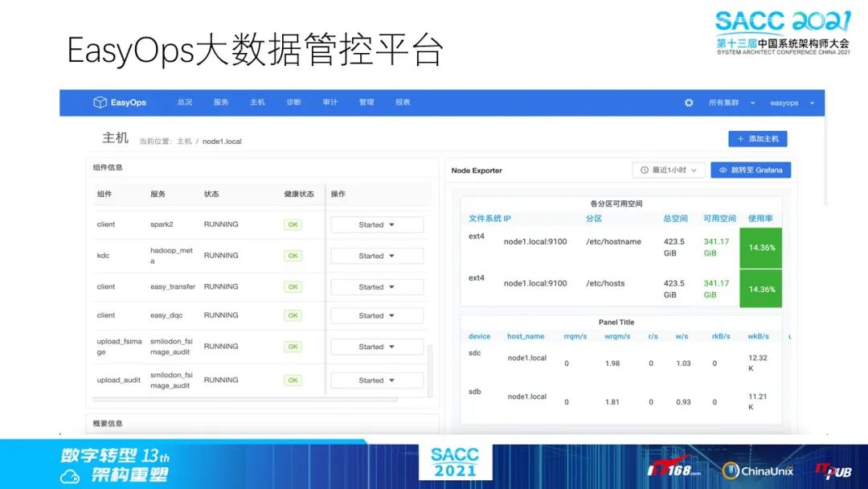This screenshot has width=868, height=489.
Task: Expand the easyops user dropdown
Action: [x=792, y=103]
